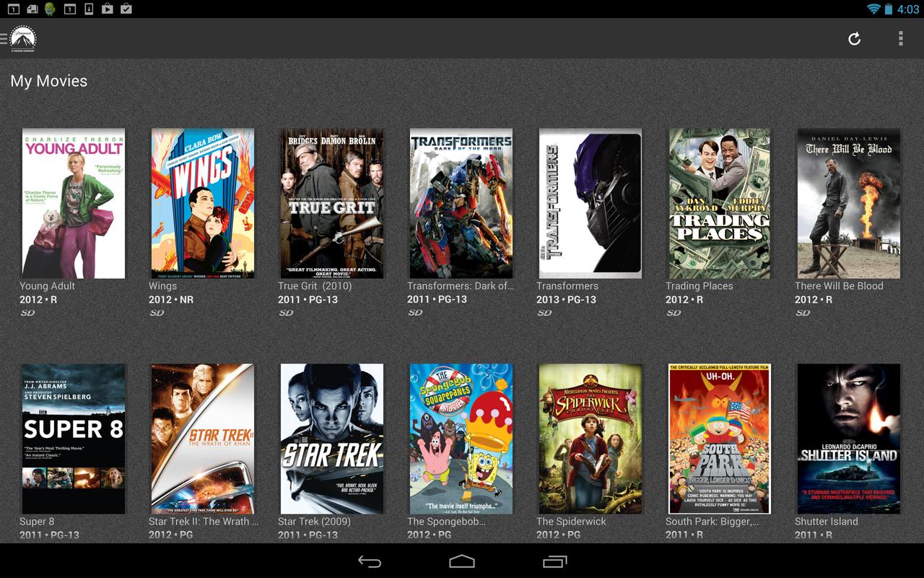
Task: Open the Star Trek 2009 poster
Action: [x=332, y=439]
